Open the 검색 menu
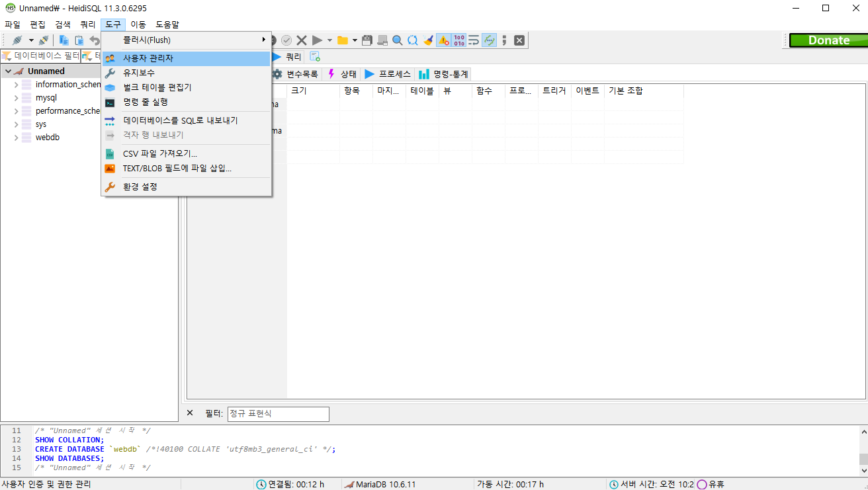The image size is (868, 490). [63, 24]
